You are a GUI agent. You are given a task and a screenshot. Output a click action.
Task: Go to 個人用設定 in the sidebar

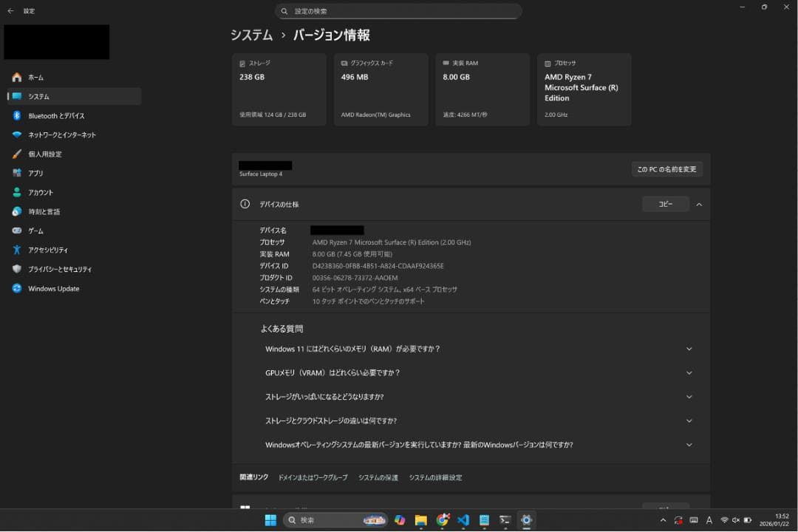pyautogui.click(x=52, y=154)
